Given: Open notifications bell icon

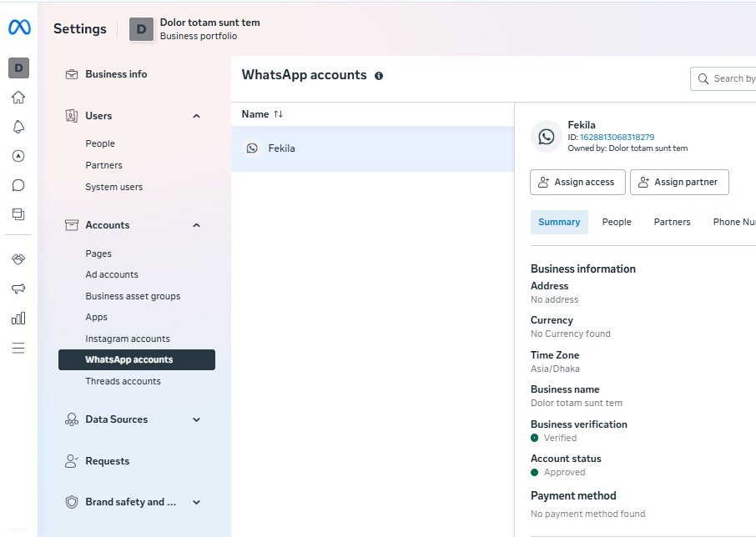Looking at the screenshot, I should click(x=18, y=127).
